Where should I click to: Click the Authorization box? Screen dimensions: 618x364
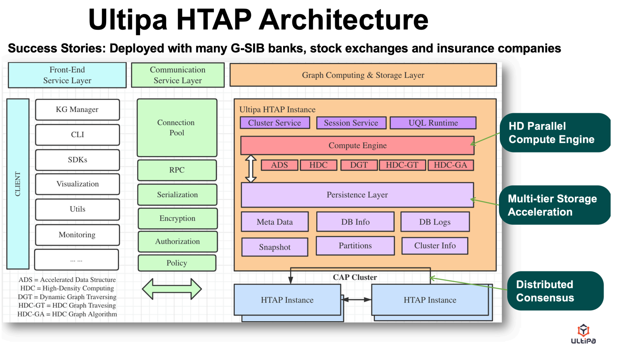click(177, 241)
